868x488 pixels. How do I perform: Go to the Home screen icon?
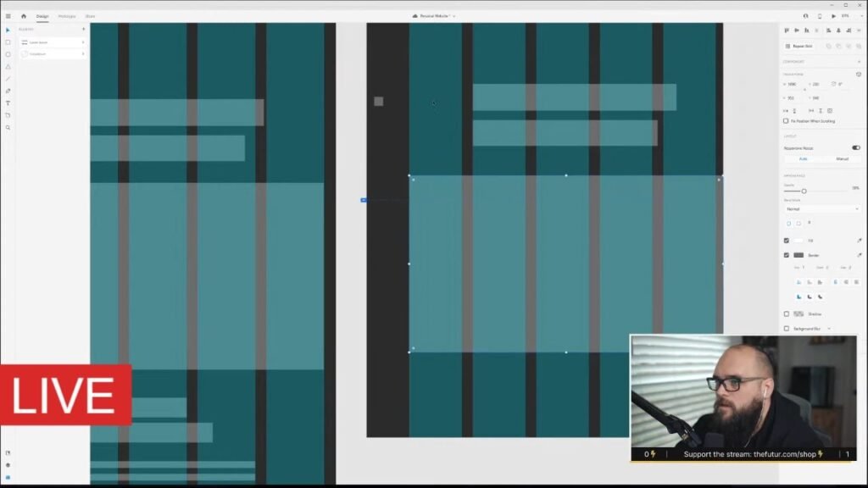[24, 16]
